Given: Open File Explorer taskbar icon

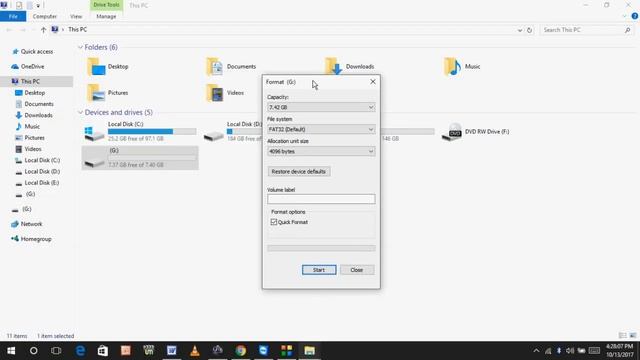Looking at the screenshot, I should [309, 351].
